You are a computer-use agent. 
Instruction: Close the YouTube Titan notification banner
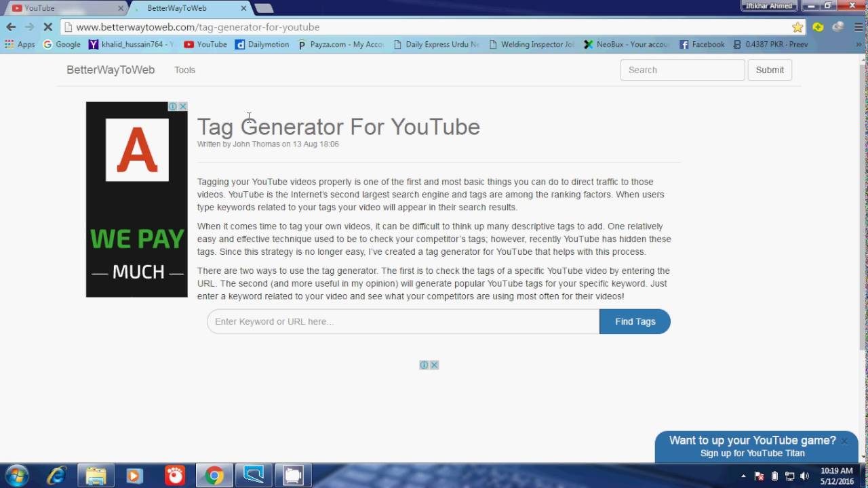[x=844, y=441]
